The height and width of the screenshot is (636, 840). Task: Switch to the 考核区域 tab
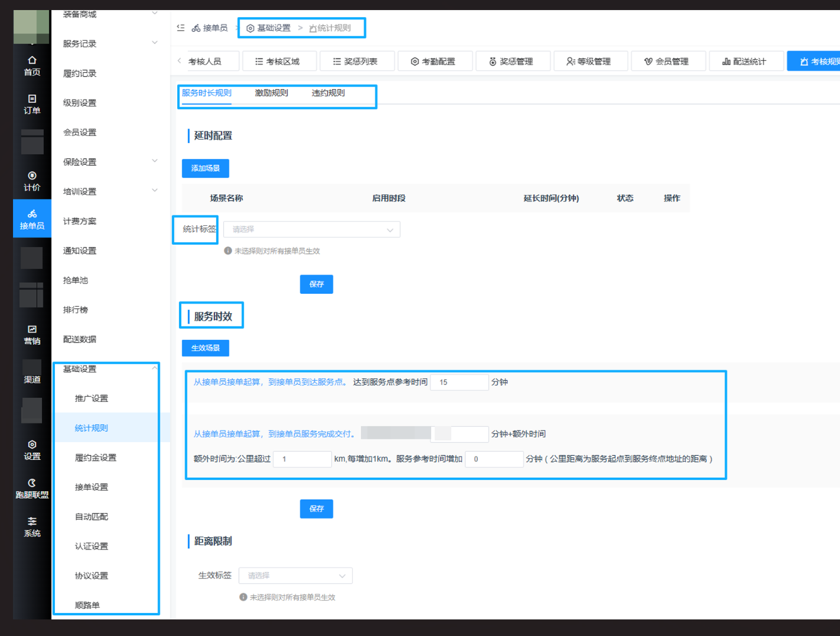pyautogui.click(x=279, y=61)
